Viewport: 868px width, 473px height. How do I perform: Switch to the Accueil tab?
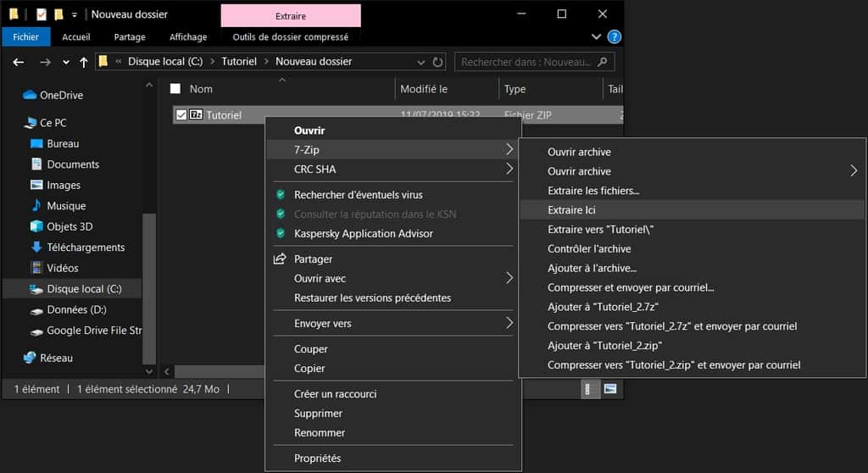75,37
